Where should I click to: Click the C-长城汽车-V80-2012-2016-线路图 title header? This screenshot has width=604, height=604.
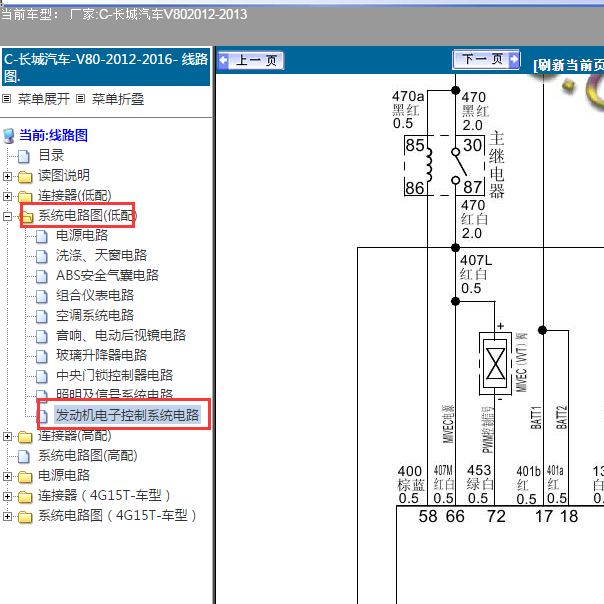106,67
